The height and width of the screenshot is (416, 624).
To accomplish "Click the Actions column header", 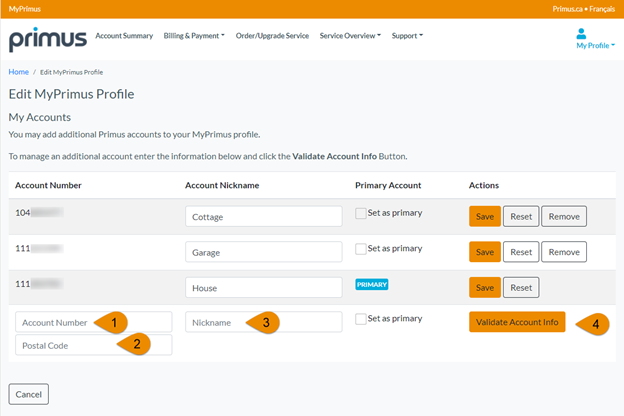I will (x=484, y=185).
